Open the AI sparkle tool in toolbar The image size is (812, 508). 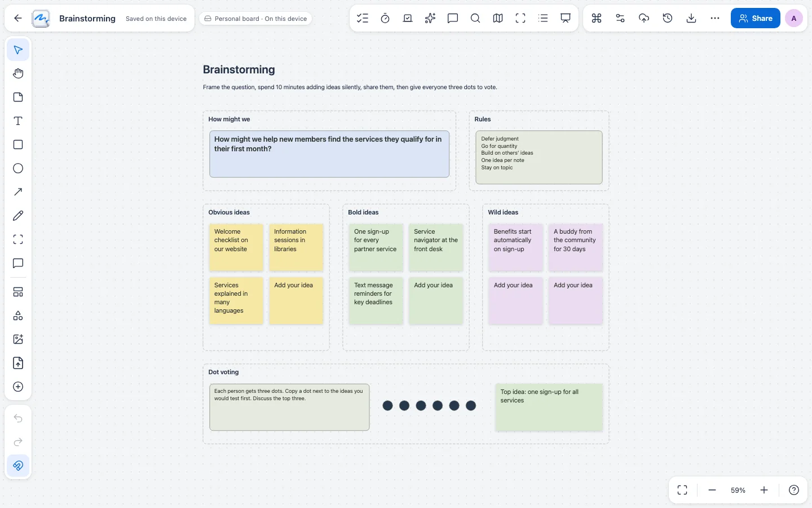click(430, 18)
